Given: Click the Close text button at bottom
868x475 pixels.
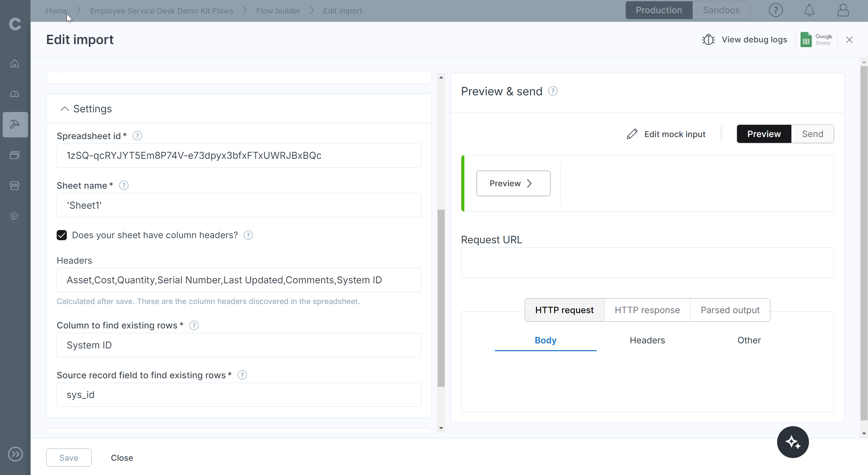Looking at the screenshot, I should pyautogui.click(x=122, y=458).
